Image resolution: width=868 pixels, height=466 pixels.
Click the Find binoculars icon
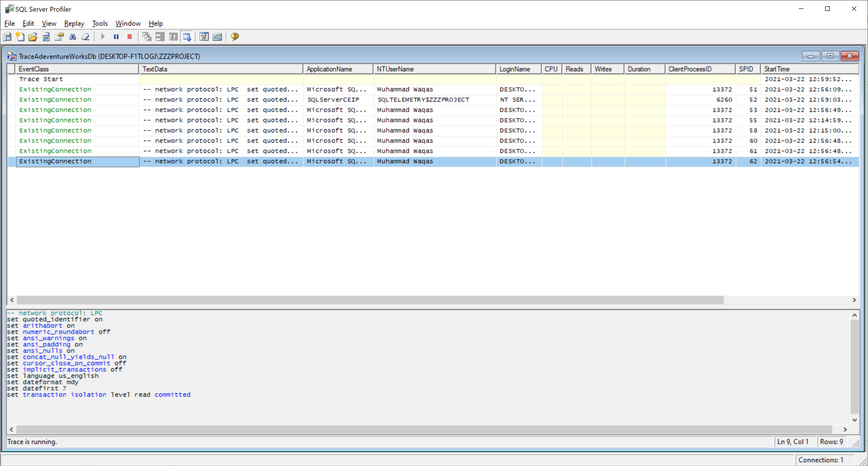pyautogui.click(x=72, y=37)
